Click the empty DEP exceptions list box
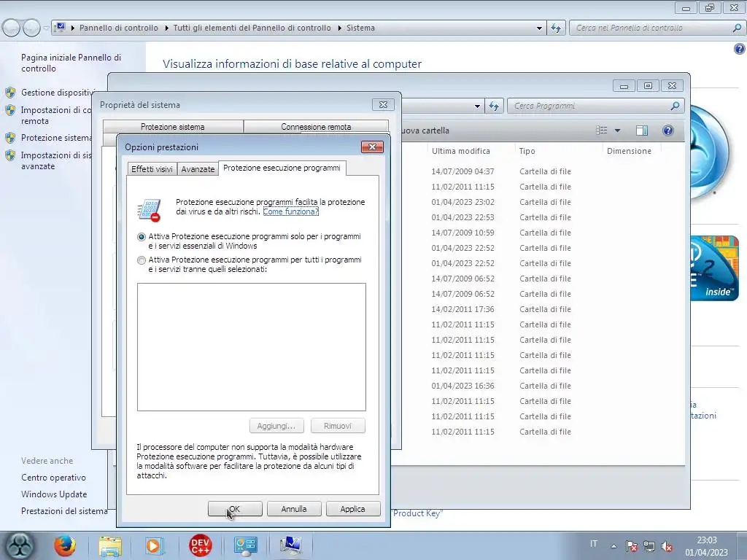Viewport: 747px width, 560px height. click(x=252, y=346)
